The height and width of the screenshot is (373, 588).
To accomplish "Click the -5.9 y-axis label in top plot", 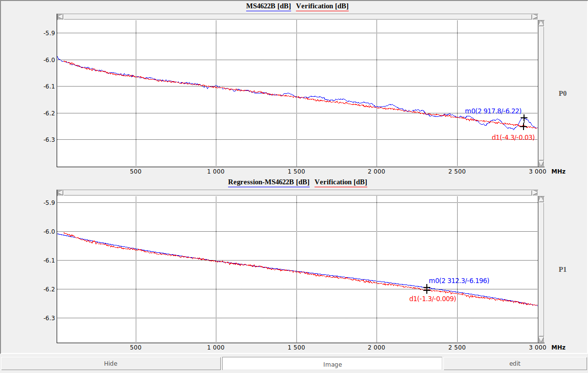I will (49, 33).
